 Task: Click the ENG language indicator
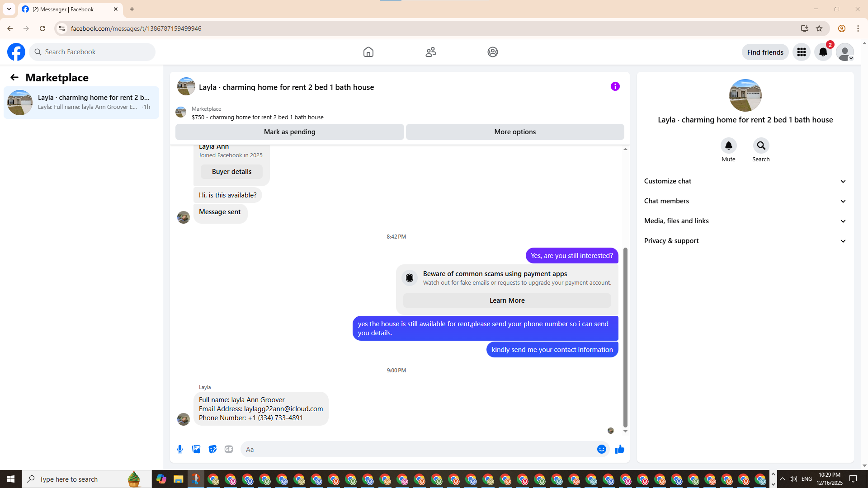(x=807, y=479)
